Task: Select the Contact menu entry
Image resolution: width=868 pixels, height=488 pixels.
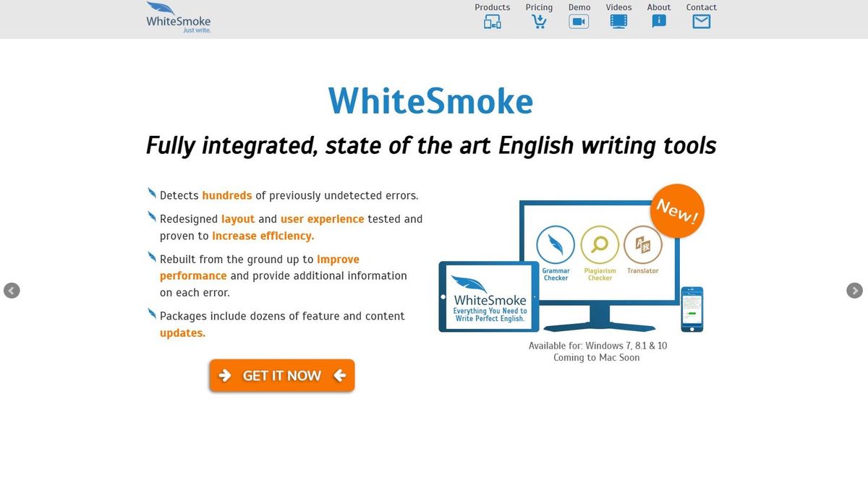Action: click(x=700, y=7)
